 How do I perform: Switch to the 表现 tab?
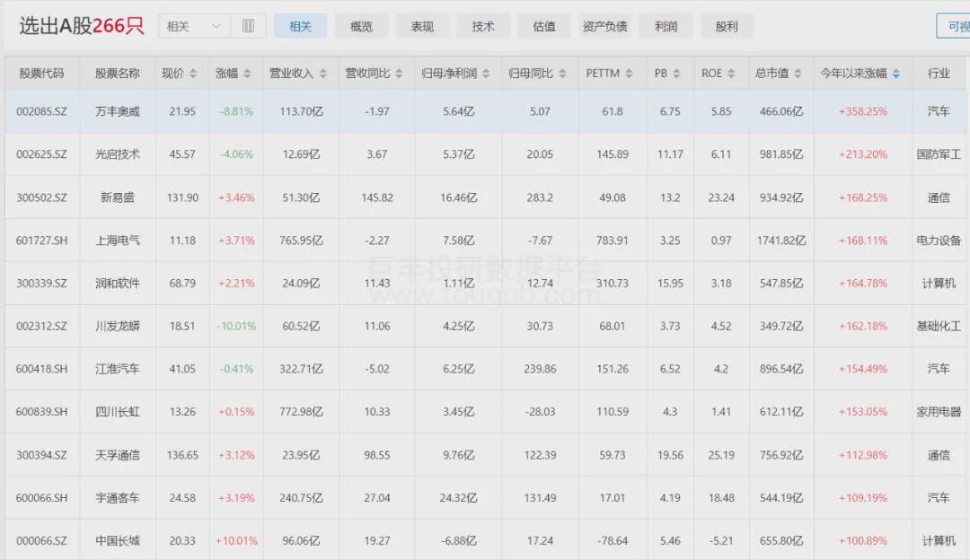[x=422, y=26]
